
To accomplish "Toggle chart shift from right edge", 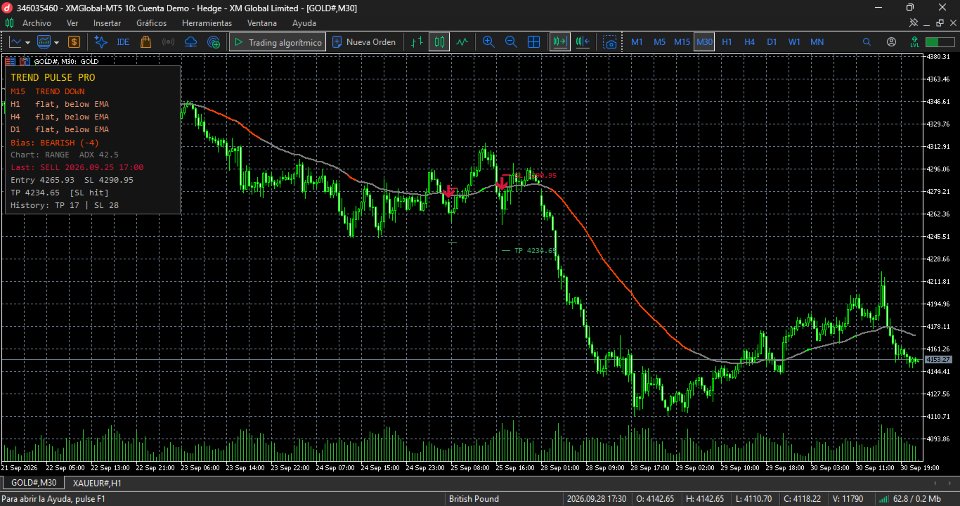I will (x=583, y=42).
